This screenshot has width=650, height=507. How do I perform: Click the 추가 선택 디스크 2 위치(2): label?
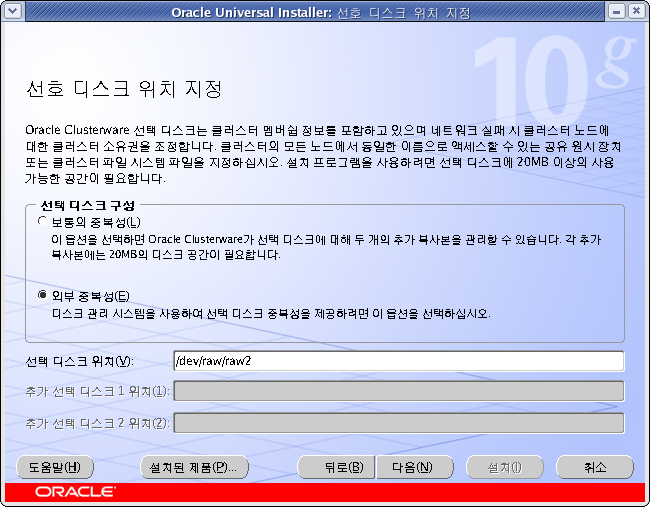(97, 424)
